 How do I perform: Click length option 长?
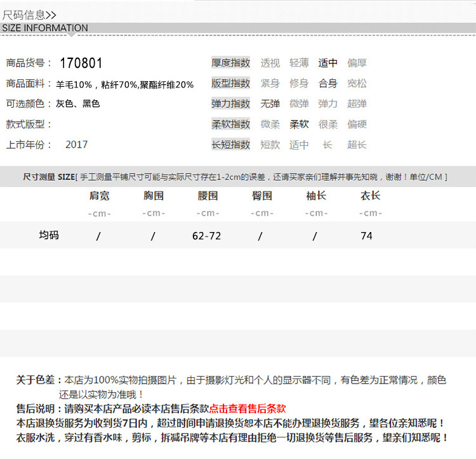point(327,145)
